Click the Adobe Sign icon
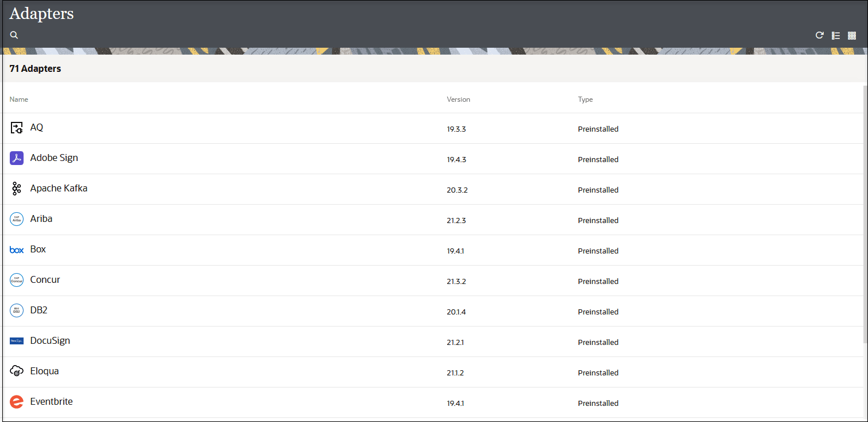The image size is (868, 422). click(x=17, y=158)
